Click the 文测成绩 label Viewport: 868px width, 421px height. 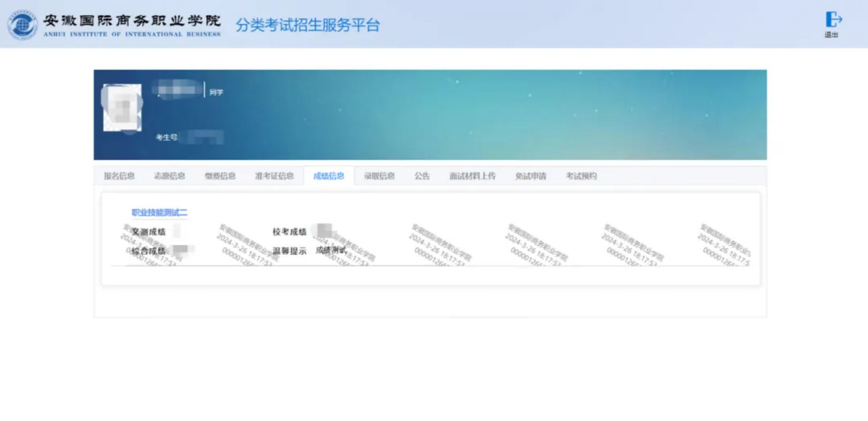(x=148, y=231)
